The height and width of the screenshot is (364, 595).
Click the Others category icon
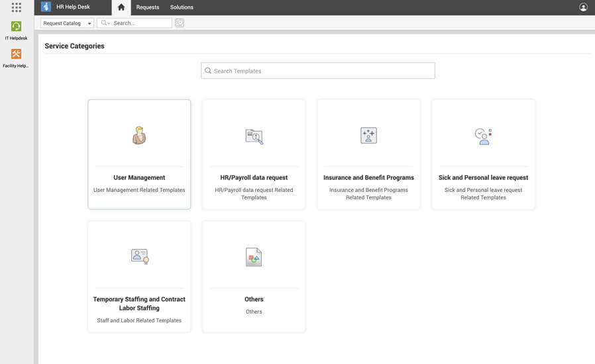tap(254, 257)
